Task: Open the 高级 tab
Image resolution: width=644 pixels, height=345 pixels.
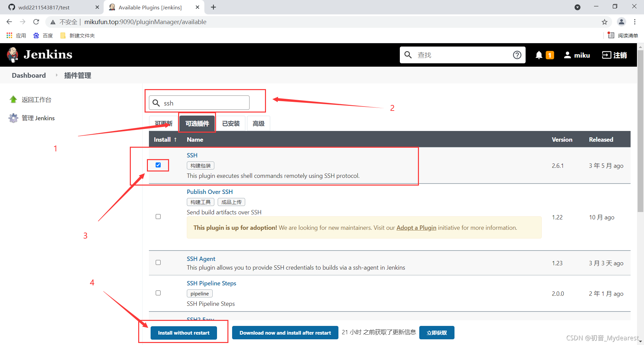Action: 259,124
